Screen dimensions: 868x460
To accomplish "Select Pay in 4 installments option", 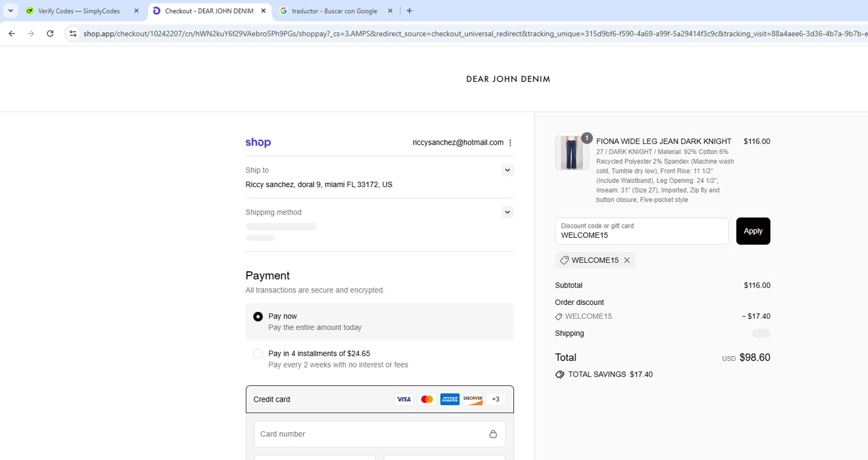I will coord(258,354).
